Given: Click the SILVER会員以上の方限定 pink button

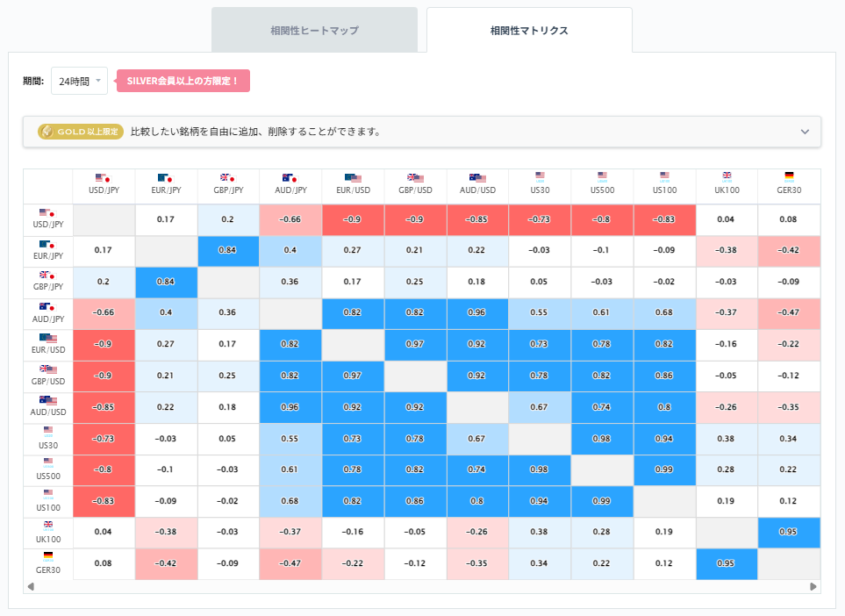Looking at the screenshot, I should click(x=183, y=80).
